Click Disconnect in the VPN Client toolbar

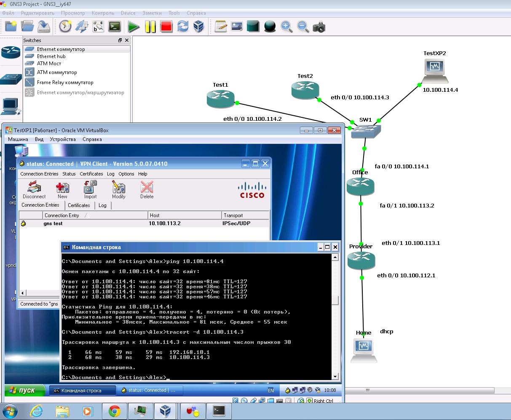(34, 190)
